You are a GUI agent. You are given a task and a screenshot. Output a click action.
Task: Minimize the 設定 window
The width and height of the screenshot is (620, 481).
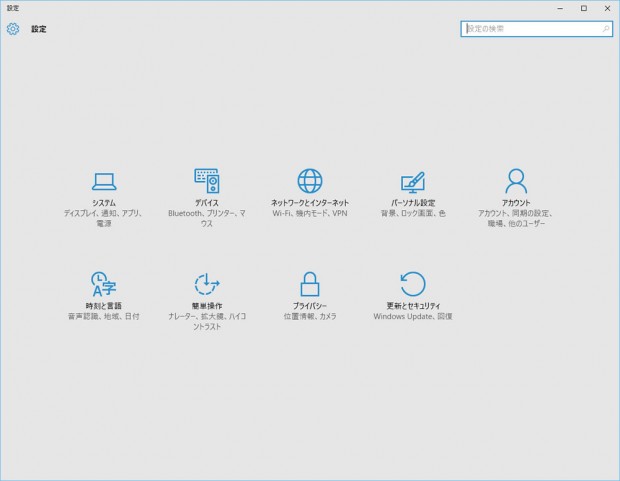(560, 8)
